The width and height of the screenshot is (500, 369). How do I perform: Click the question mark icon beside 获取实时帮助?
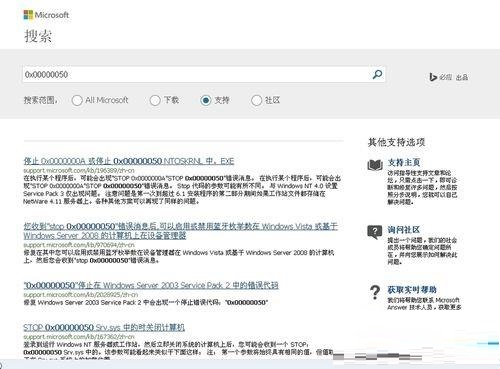pyautogui.click(x=375, y=292)
